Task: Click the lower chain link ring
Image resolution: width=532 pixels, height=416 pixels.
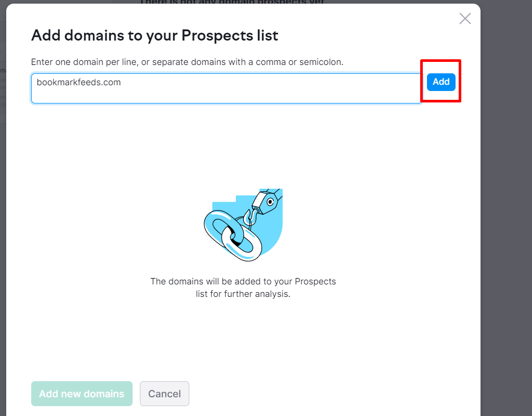Action: pyautogui.click(x=242, y=243)
